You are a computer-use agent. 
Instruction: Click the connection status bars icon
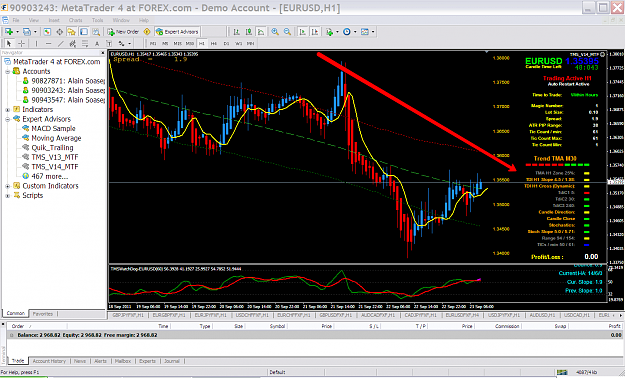coord(562,372)
